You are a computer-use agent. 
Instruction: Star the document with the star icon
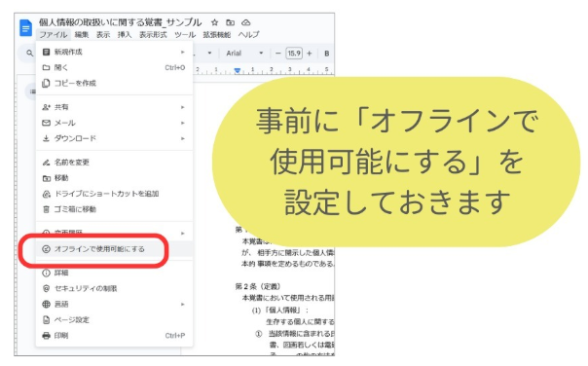214,22
